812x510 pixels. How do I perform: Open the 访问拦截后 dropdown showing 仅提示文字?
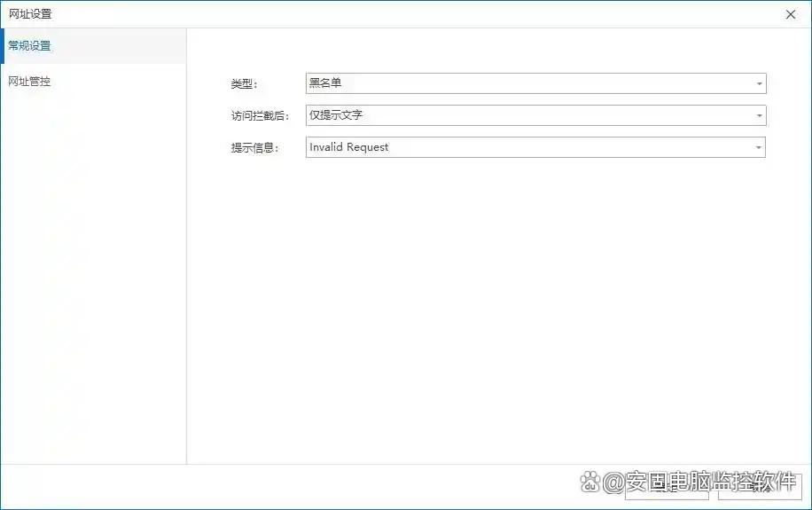click(536, 115)
